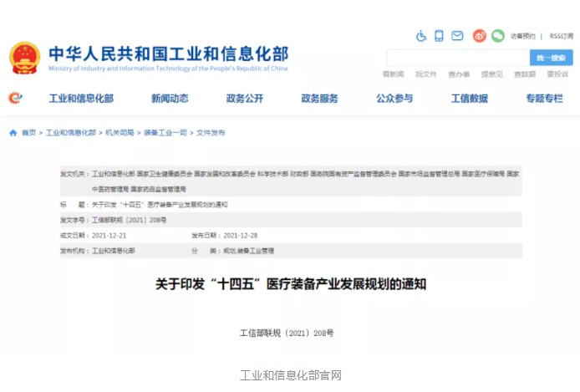Focus the site search input box
The height and width of the screenshot is (392, 580).
(457, 58)
